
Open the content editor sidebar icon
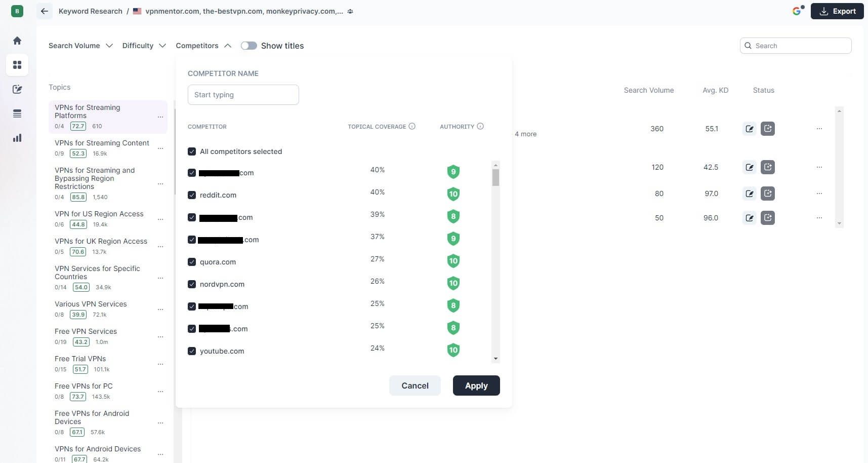pos(17,89)
